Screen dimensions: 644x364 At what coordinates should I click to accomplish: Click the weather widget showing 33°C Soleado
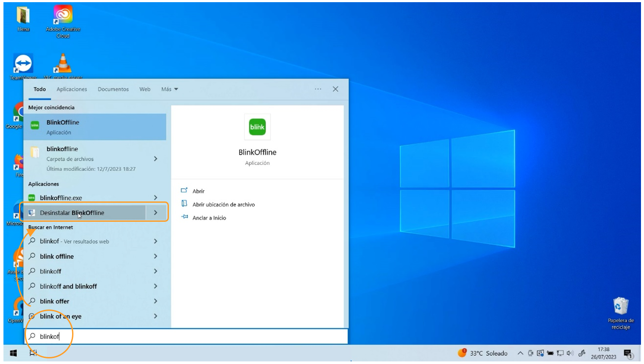click(x=483, y=353)
